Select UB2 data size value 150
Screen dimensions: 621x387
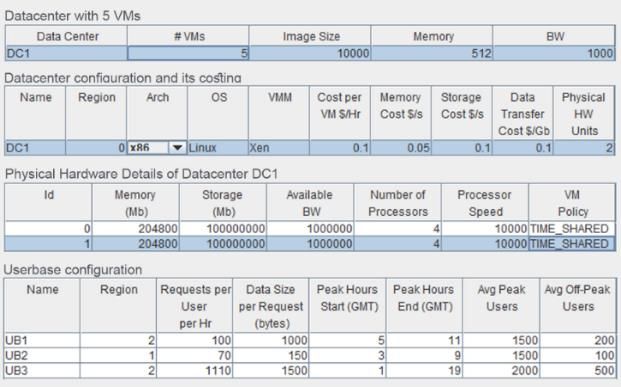click(271, 355)
